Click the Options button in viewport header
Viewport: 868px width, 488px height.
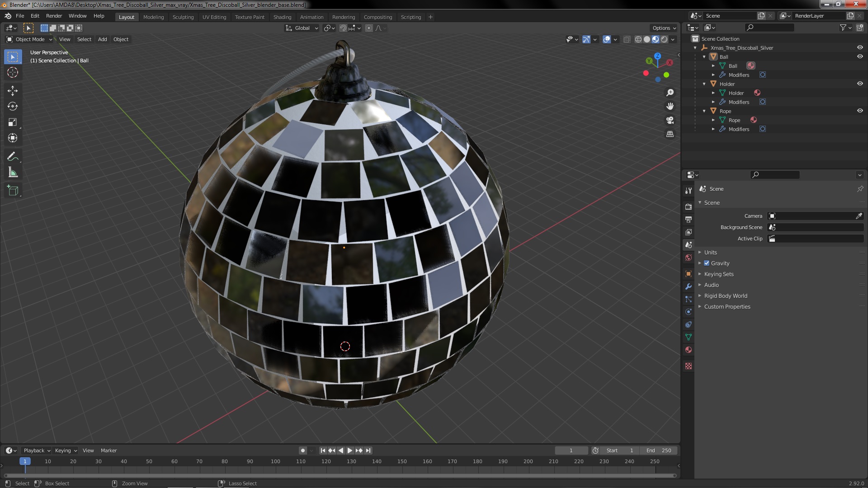pos(664,28)
